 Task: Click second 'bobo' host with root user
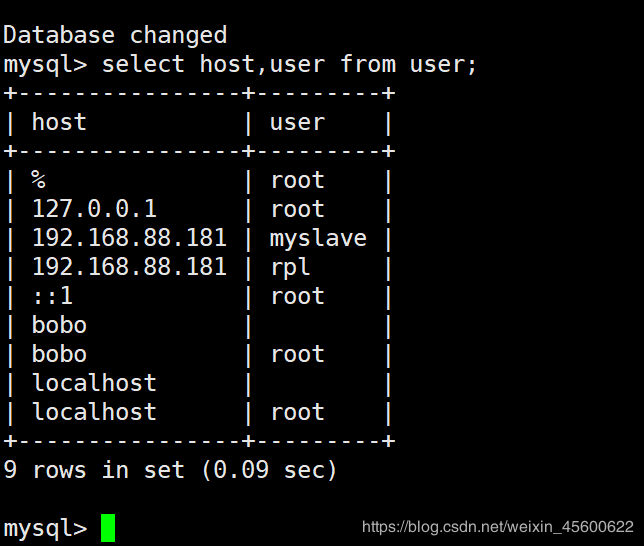(59, 354)
